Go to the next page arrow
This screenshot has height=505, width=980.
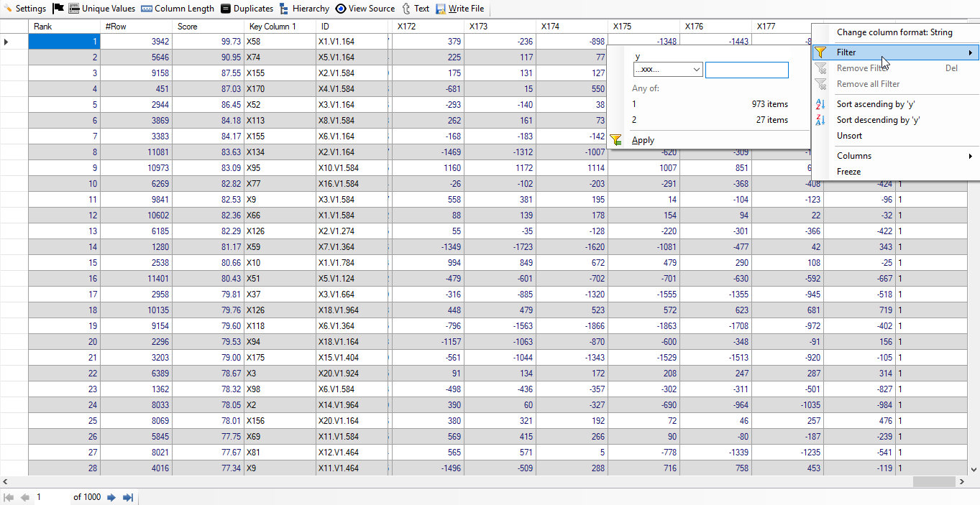111,497
